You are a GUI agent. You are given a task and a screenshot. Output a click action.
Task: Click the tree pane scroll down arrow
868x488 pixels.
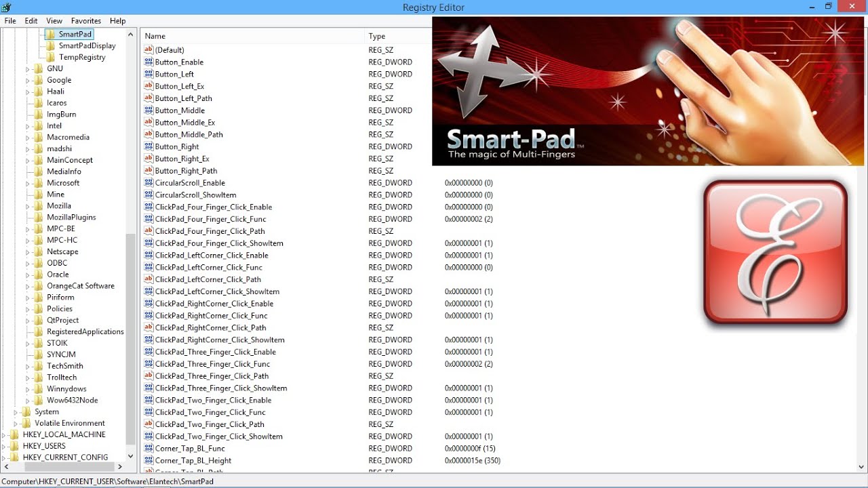pyautogui.click(x=131, y=455)
